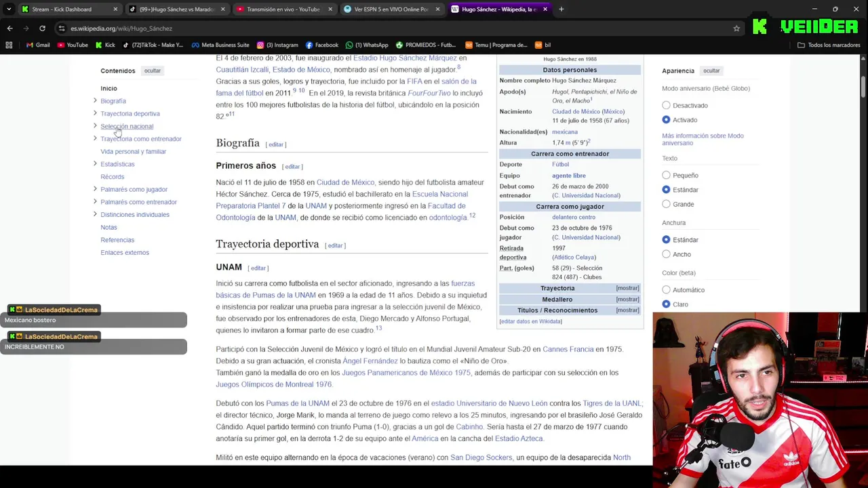
Task: Set color mode to Claro
Action: pyautogui.click(x=666, y=304)
